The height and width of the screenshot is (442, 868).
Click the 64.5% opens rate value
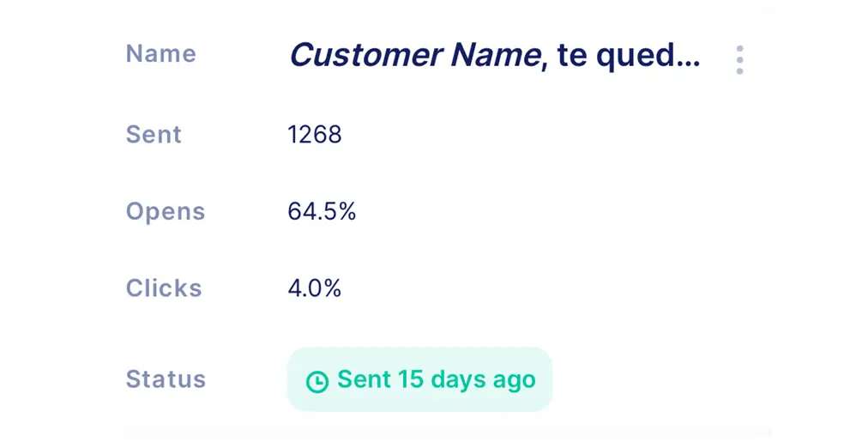pyautogui.click(x=322, y=212)
